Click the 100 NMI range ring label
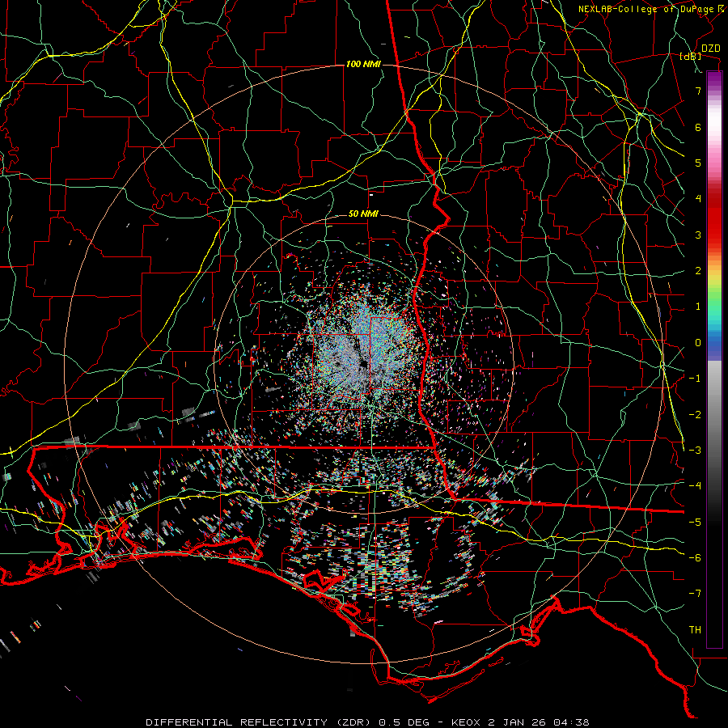This screenshot has width=728, height=728. pyautogui.click(x=363, y=64)
